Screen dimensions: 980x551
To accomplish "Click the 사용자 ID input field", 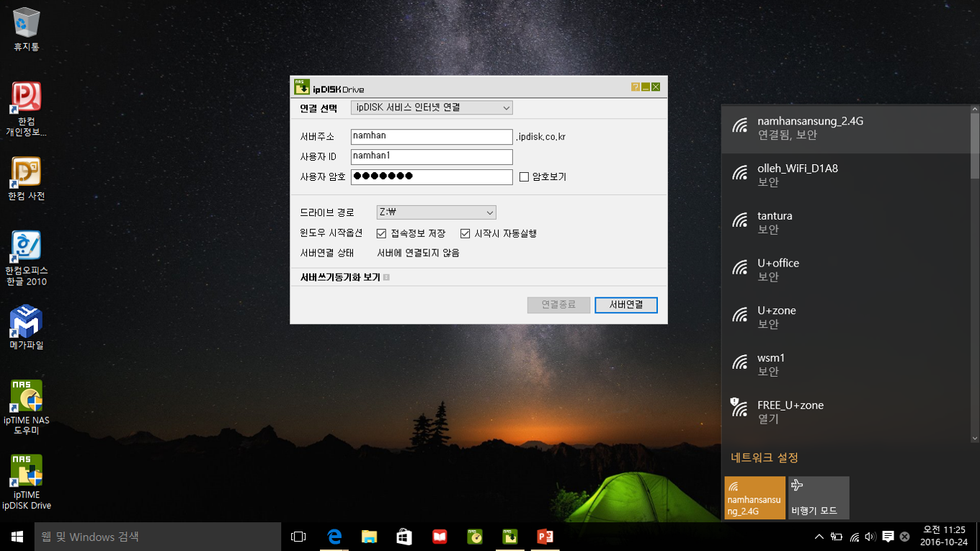I will [432, 156].
